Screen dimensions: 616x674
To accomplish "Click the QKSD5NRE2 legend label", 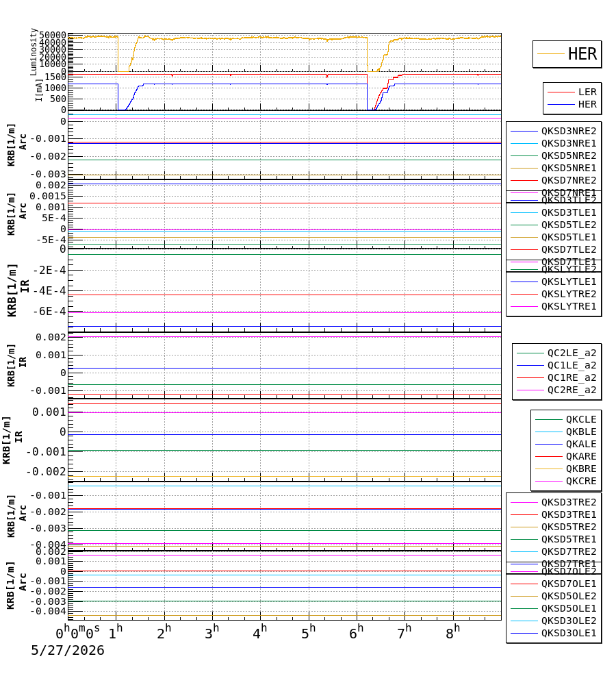I will [x=568, y=155].
